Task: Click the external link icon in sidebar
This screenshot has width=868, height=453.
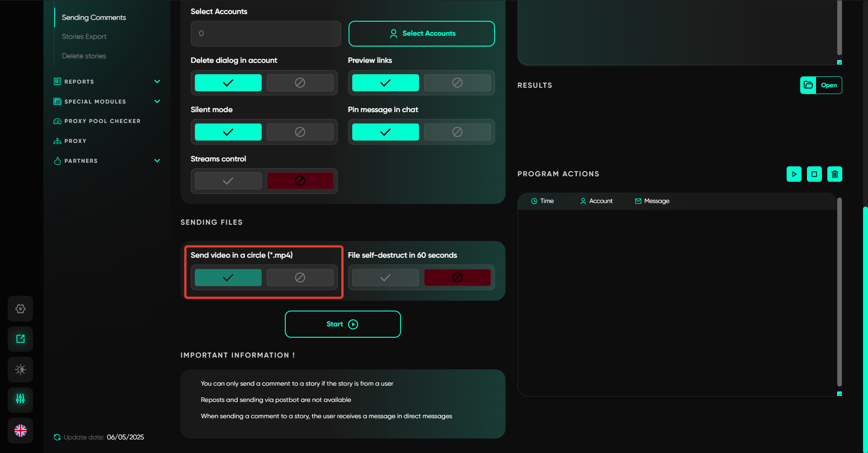Action: tap(20, 339)
